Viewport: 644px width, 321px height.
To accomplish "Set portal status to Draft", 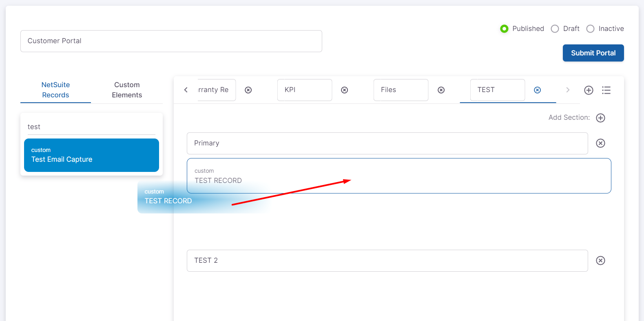I will [555, 29].
